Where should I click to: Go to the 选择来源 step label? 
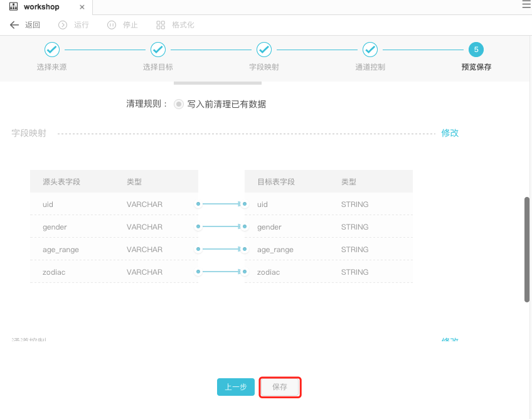52,67
